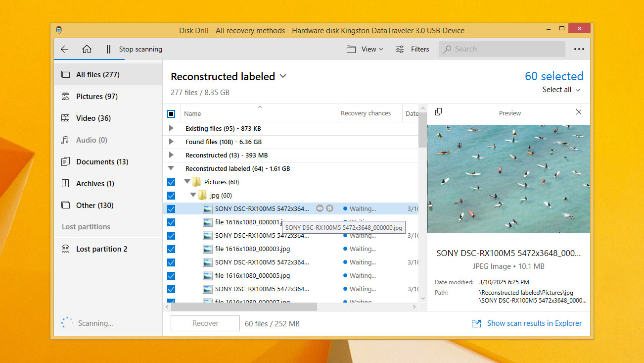
Task: Pop out the preview pane icon
Action: pos(438,112)
